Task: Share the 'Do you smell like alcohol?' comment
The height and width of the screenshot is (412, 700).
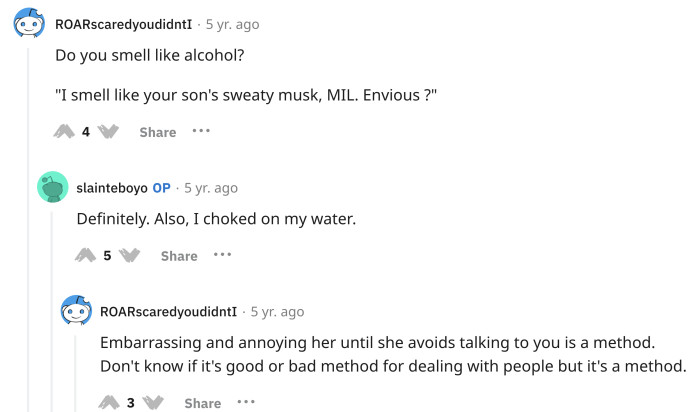Action: click(x=158, y=132)
